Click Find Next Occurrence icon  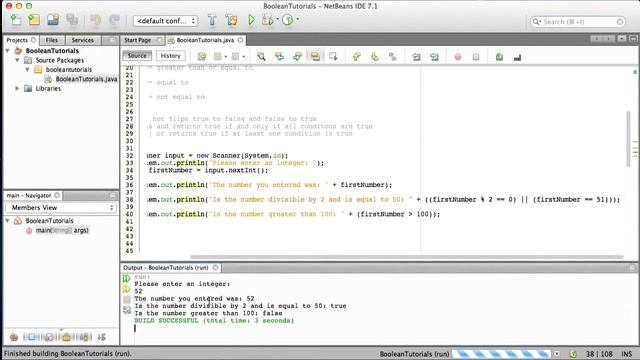click(x=298, y=57)
